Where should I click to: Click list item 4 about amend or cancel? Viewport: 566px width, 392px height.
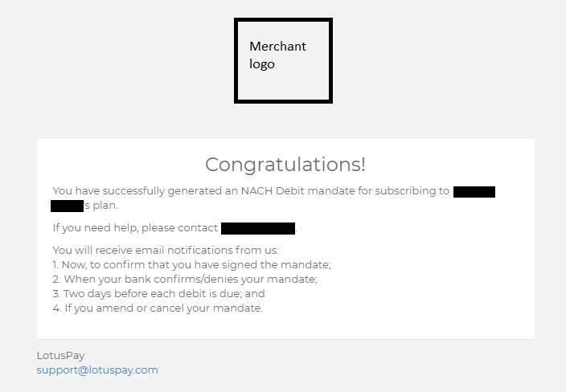click(158, 308)
